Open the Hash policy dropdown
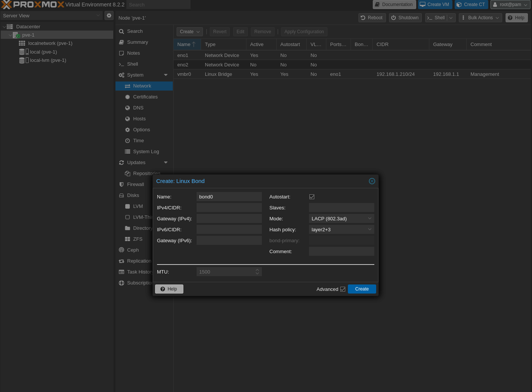532x392 pixels. tap(341, 230)
